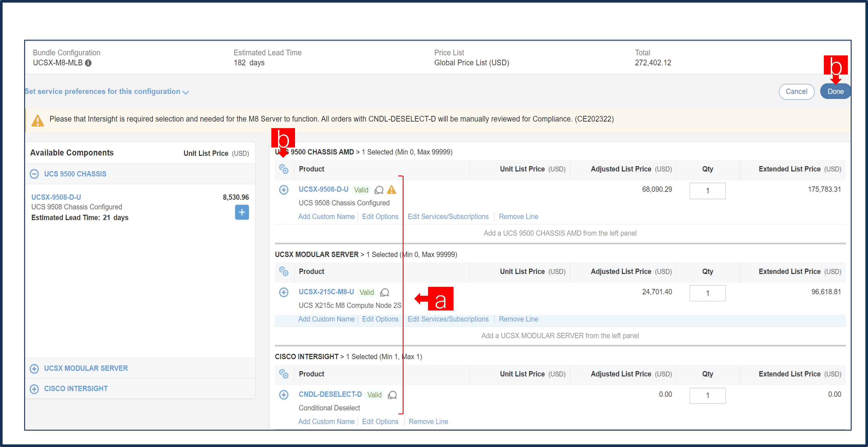This screenshot has width=868, height=447.
Task: Click the Valid status beside UCSX-9508-D-U
Action: click(x=361, y=190)
